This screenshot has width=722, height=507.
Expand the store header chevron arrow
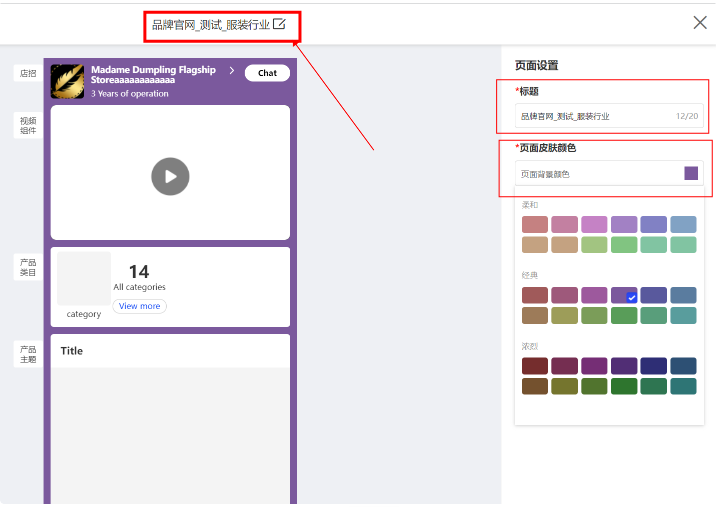click(231, 71)
